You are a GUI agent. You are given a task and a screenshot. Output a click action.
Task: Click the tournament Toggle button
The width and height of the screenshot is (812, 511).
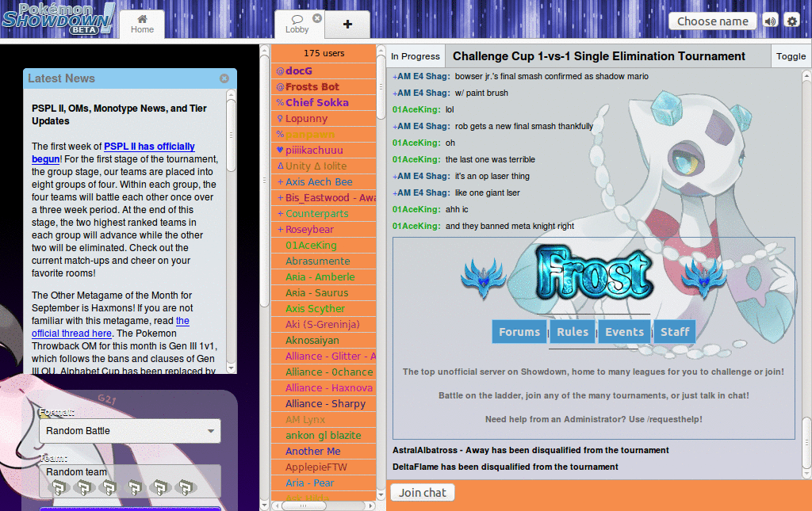(x=791, y=56)
